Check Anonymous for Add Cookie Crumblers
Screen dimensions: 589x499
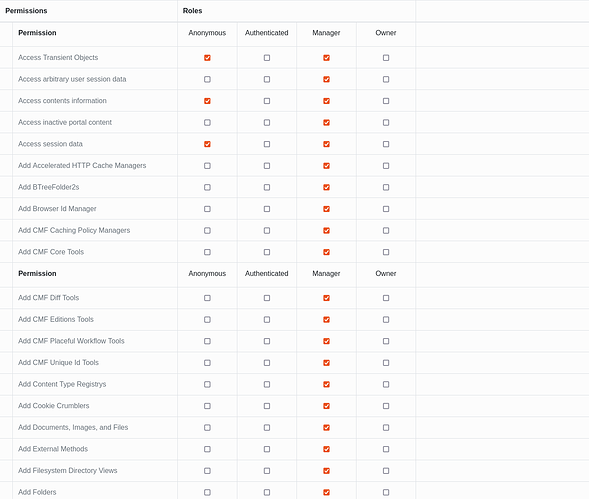pyautogui.click(x=207, y=406)
